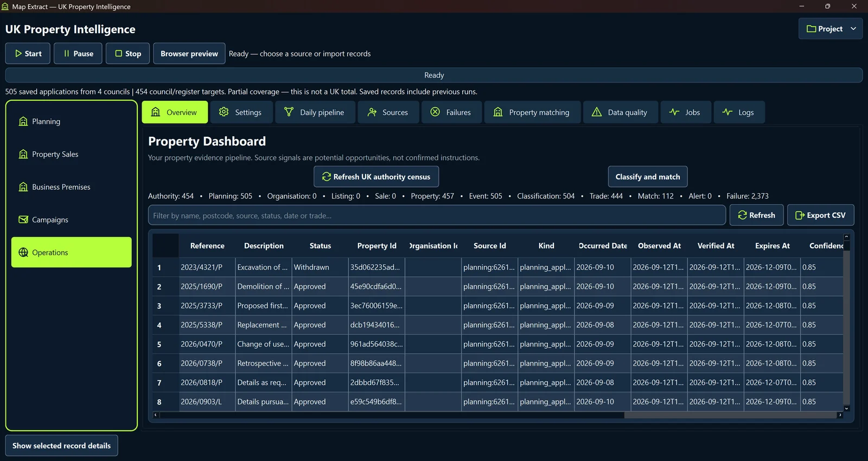Click the Export CSV button label
This screenshot has width=868, height=461.
826,215
